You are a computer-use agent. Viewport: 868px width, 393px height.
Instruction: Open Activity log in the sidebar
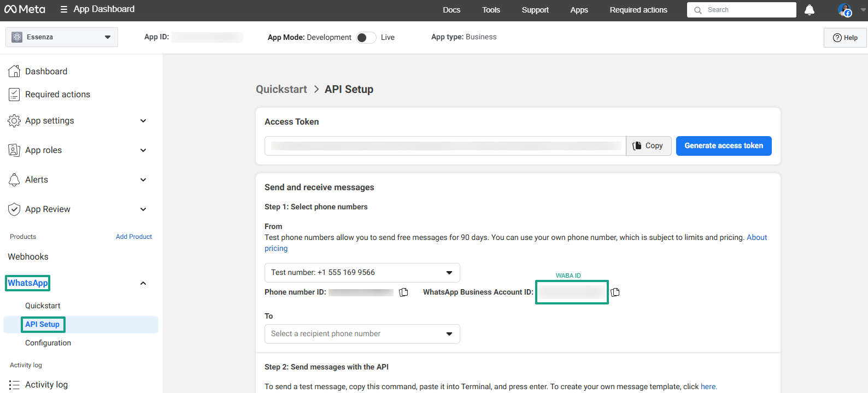46,385
